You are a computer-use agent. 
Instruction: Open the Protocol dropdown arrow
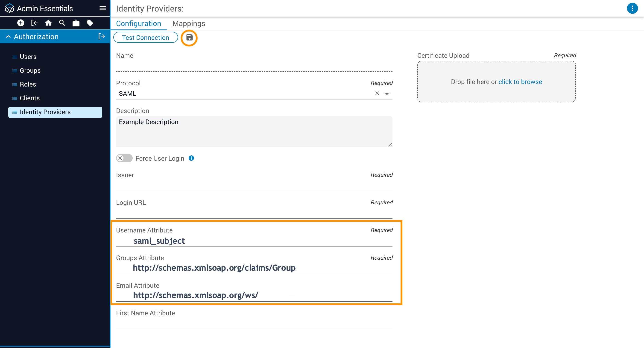coord(387,94)
